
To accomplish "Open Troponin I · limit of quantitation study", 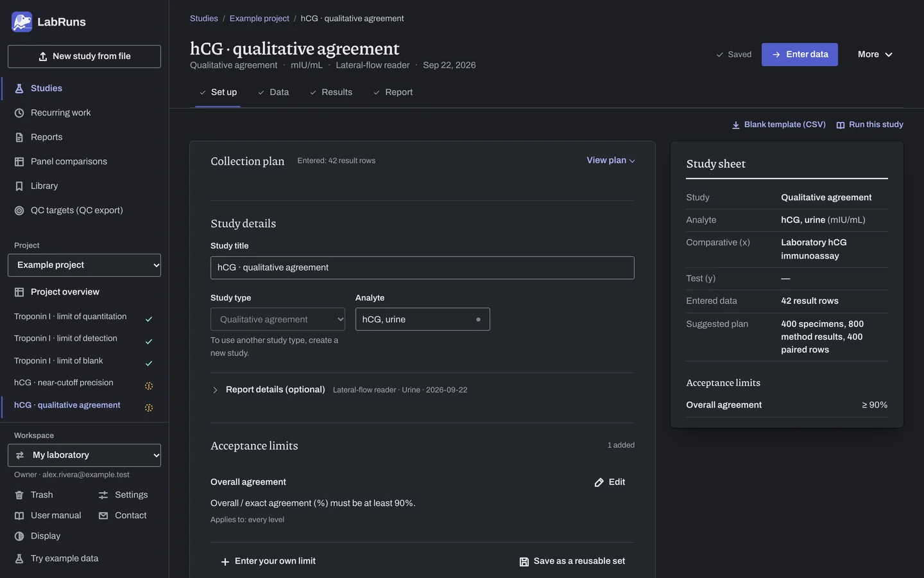I will [x=84, y=317].
